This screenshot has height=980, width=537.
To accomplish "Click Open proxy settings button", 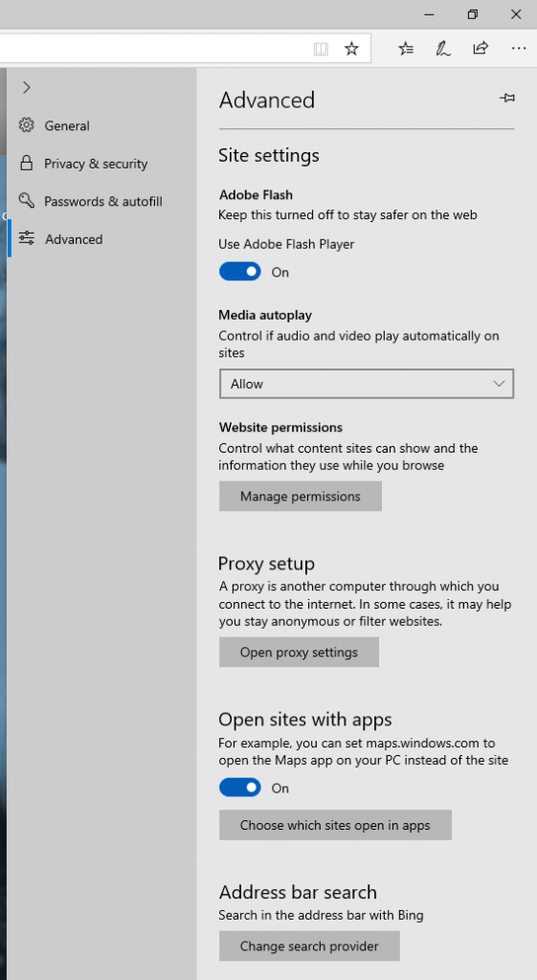I will point(299,652).
